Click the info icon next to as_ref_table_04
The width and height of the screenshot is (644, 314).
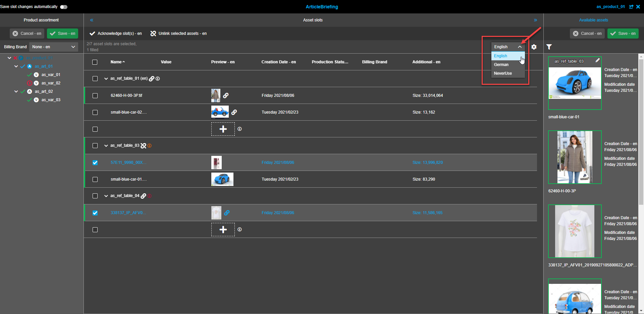(150, 196)
